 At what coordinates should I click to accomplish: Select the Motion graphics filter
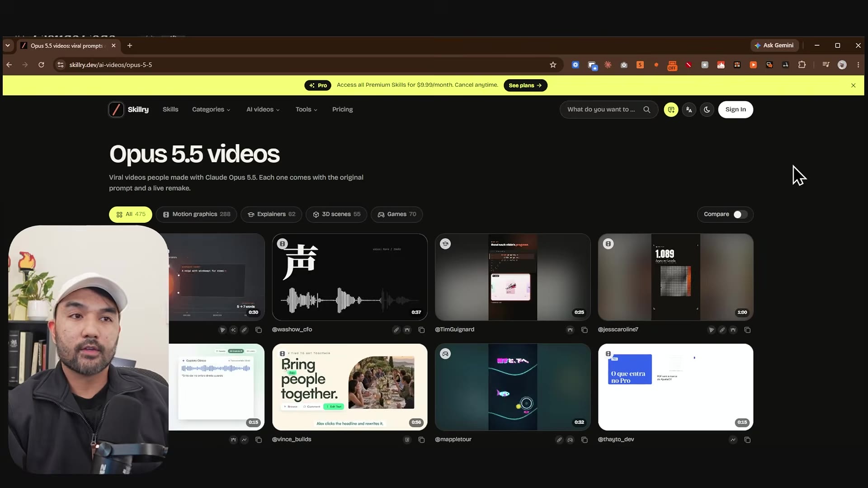(197, 214)
